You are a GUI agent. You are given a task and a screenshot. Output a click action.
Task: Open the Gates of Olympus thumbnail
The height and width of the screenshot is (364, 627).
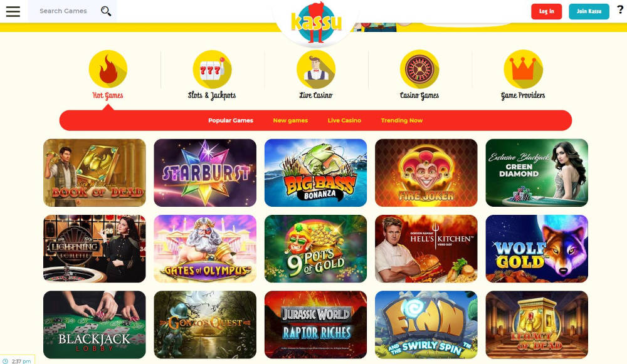click(205, 249)
